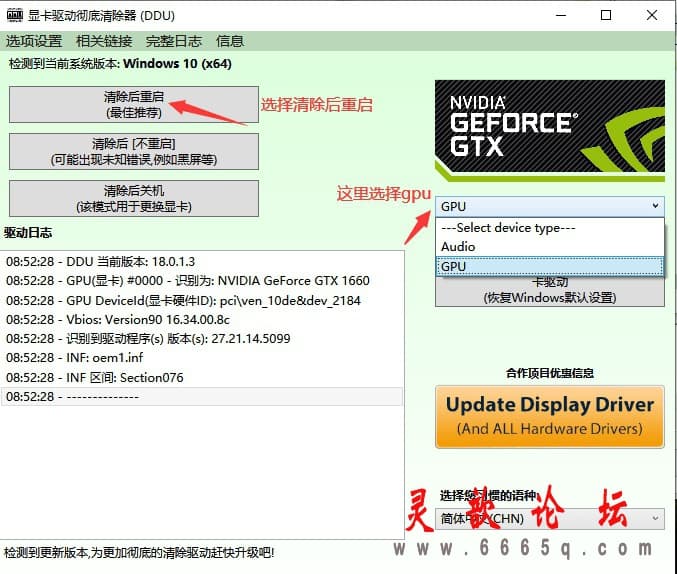Image resolution: width=677 pixels, height=574 pixels.
Task: Select log line DDU 当前版本: 18.0.1.3
Action: click(x=202, y=262)
